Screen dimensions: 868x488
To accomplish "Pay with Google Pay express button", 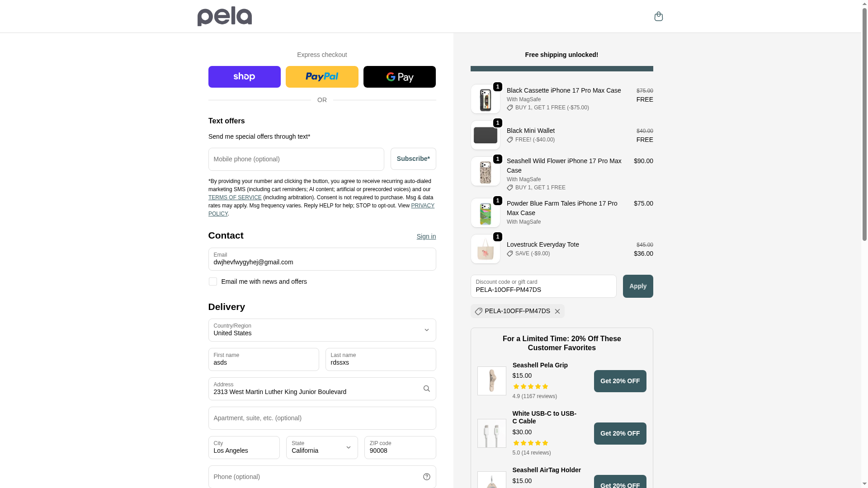I will coord(399,77).
